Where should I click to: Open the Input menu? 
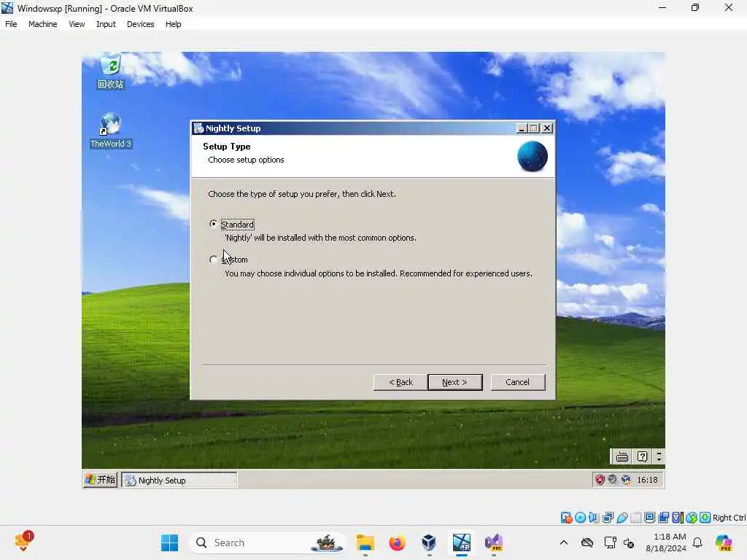(x=106, y=24)
